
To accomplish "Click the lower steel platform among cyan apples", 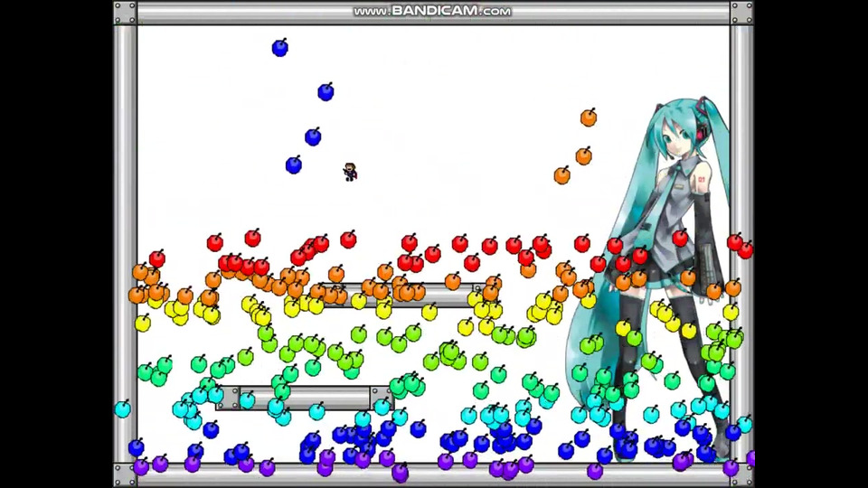I will 305,399.
